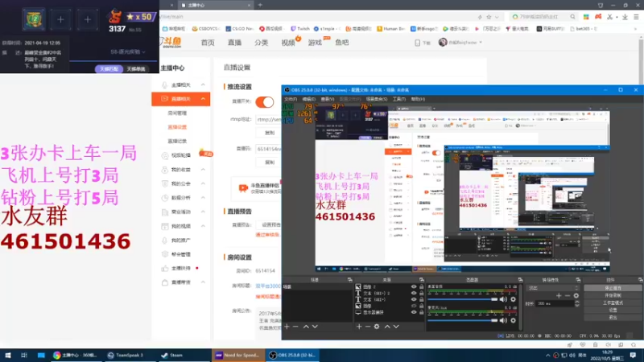The height and width of the screenshot is (362, 644).
Task: Add a new scene in OBS Scenes panel
Action: pyautogui.click(x=287, y=327)
